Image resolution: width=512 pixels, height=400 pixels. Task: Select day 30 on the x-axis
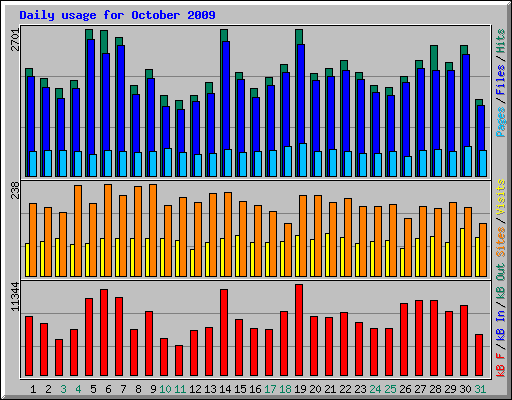click(x=465, y=389)
